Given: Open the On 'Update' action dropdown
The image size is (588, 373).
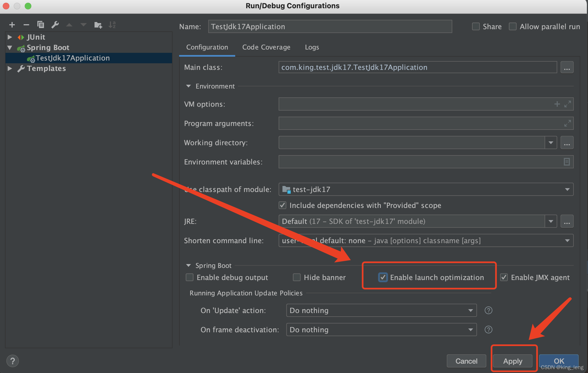Looking at the screenshot, I should (471, 311).
